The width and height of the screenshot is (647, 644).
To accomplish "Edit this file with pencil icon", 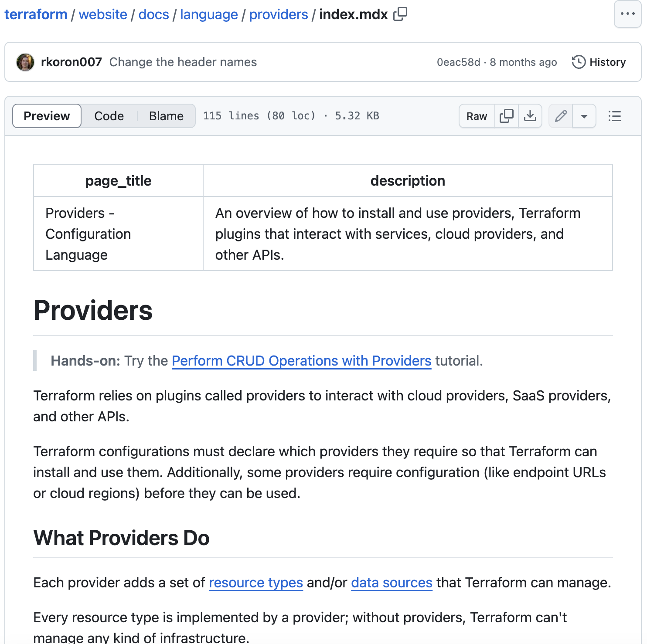I will click(x=561, y=116).
